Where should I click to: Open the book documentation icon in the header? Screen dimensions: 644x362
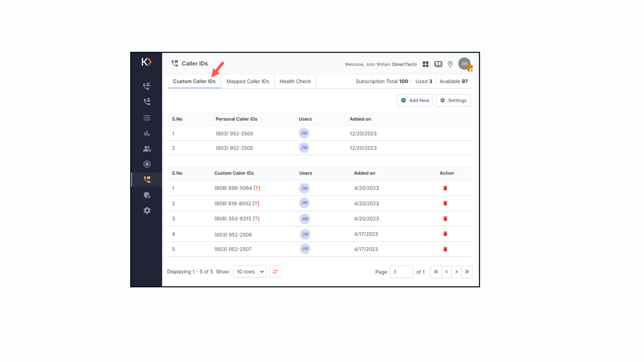point(438,64)
